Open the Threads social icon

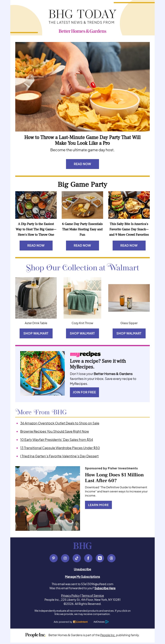(x=111, y=558)
